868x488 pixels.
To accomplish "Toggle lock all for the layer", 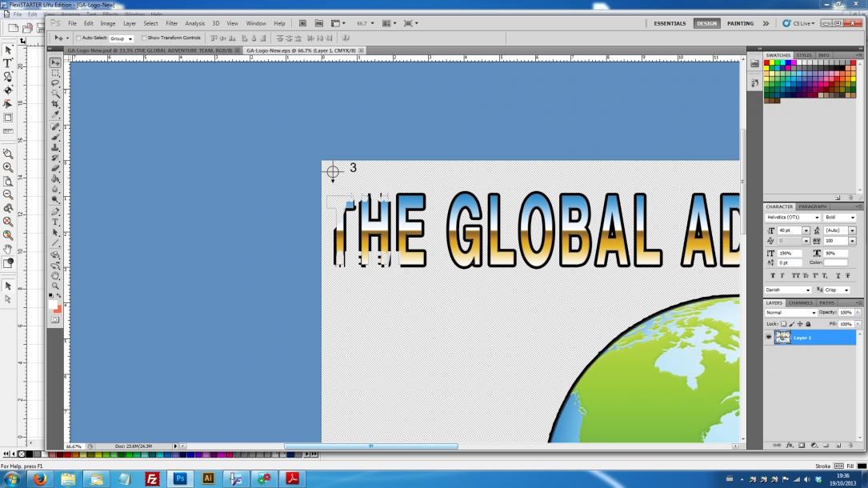I will click(808, 324).
